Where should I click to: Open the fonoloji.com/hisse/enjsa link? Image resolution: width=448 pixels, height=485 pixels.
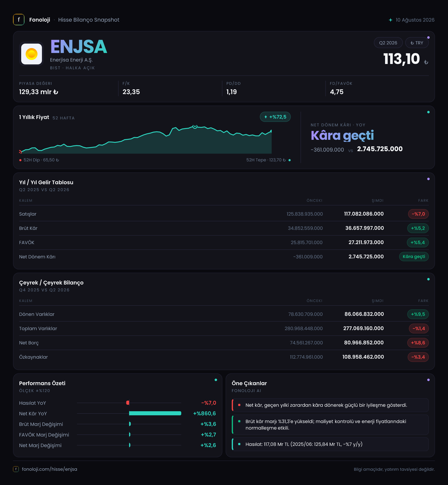pyautogui.click(x=49, y=469)
